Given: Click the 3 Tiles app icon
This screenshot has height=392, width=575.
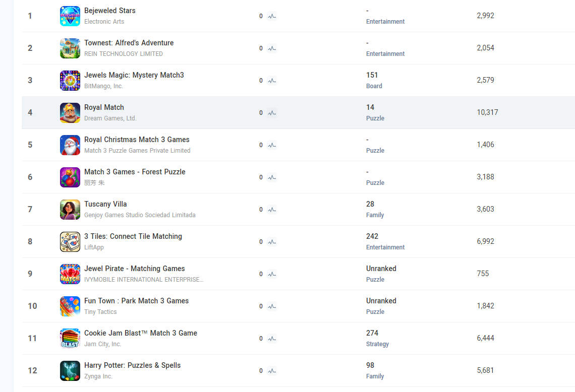Looking at the screenshot, I should click(70, 242).
